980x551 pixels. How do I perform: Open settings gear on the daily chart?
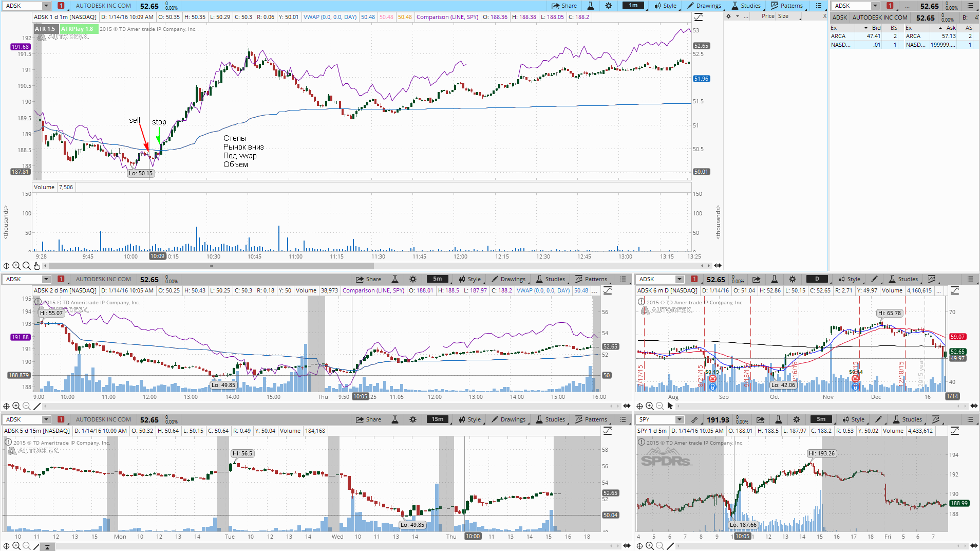pos(793,279)
